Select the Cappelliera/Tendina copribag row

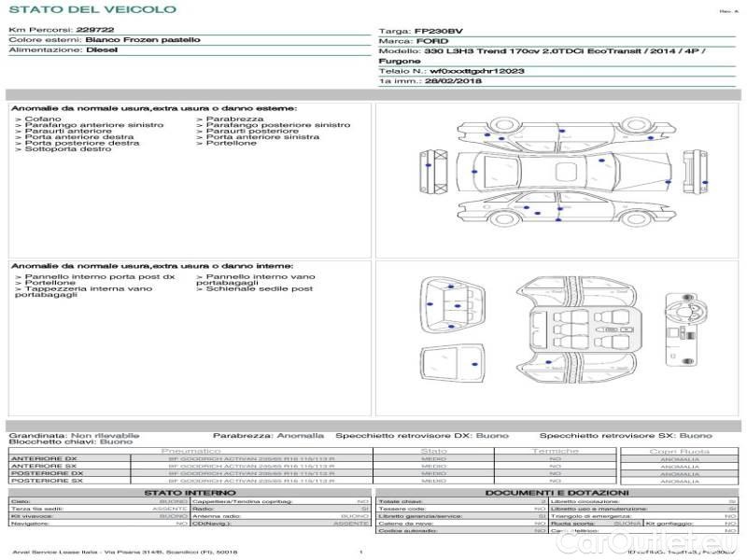pos(281,501)
